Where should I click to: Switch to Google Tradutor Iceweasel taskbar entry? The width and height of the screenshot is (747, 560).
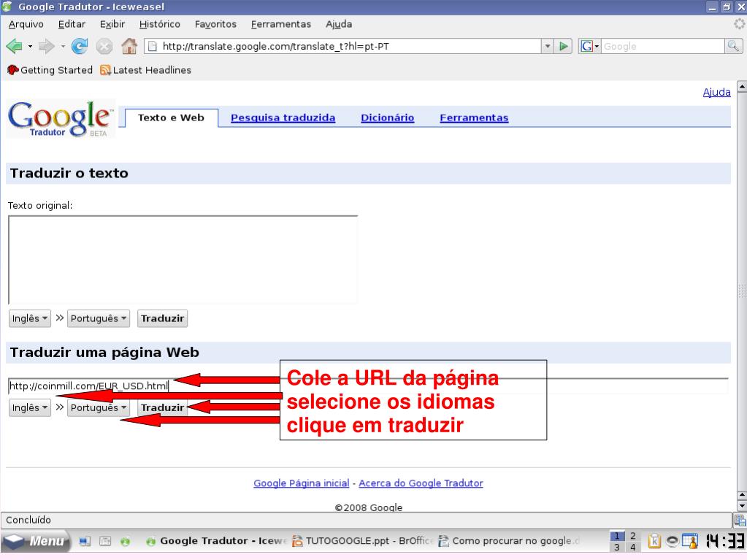[216, 541]
